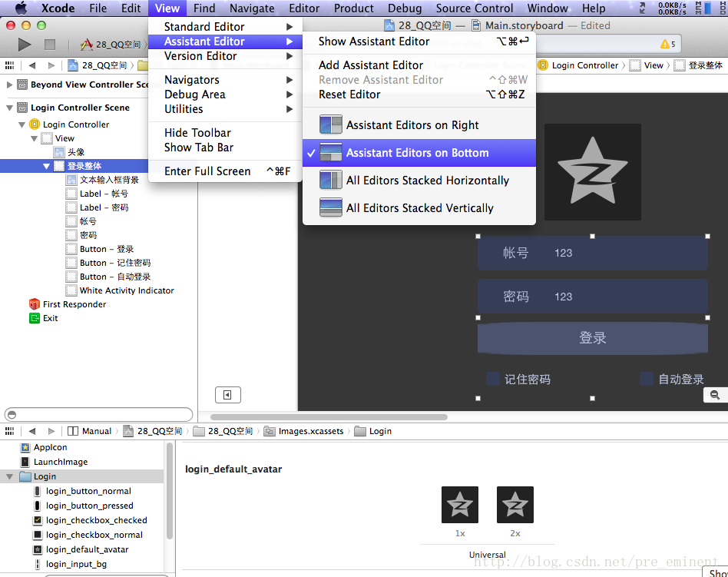Choose Hide Toolbar
The height and width of the screenshot is (577, 728).
[x=226, y=133]
